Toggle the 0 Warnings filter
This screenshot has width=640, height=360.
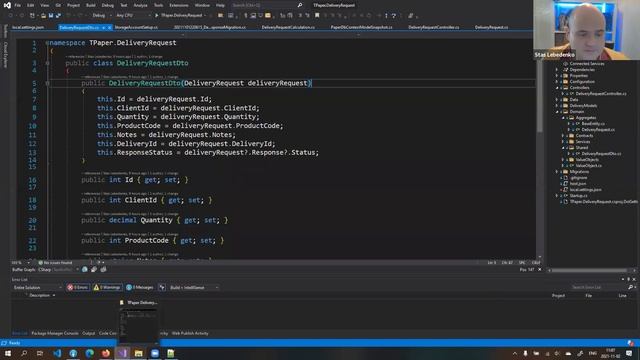tap(107, 288)
